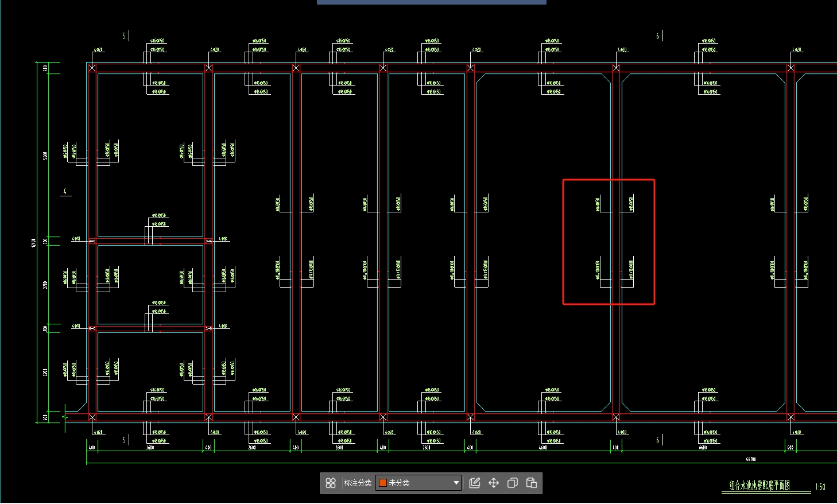Expand the 未分类 category dropdown arrow

(456, 483)
